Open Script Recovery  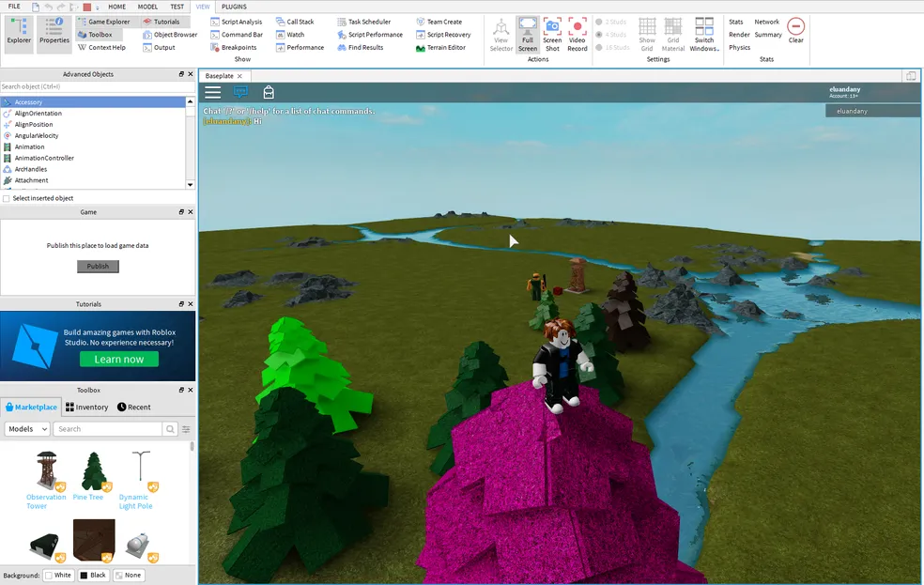[443, 35]
